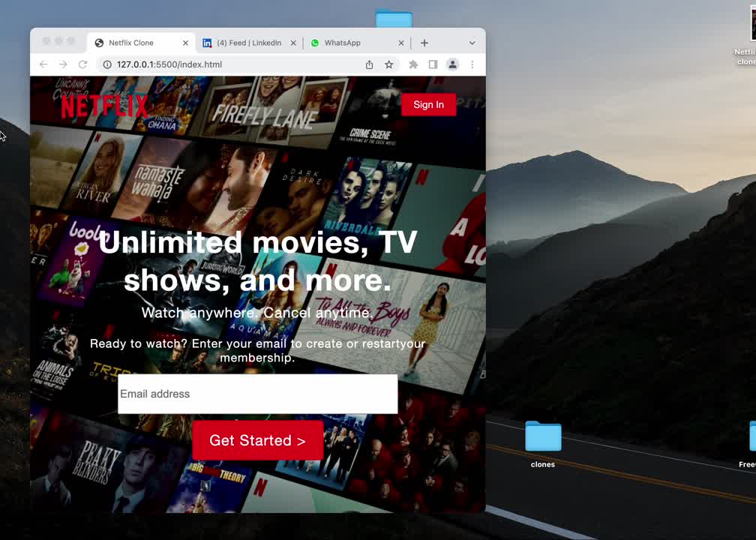Click the 'Ready to watch?' membership text
756x540 pixels.
(x=258, y=350)
